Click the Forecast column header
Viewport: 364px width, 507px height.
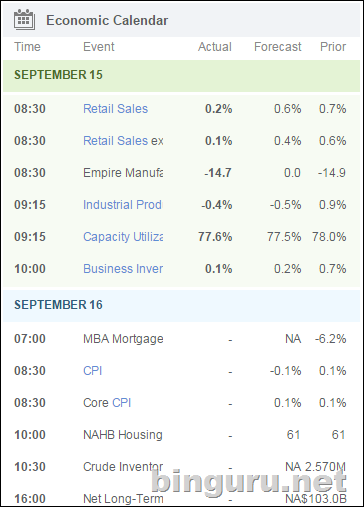[278, 47]
